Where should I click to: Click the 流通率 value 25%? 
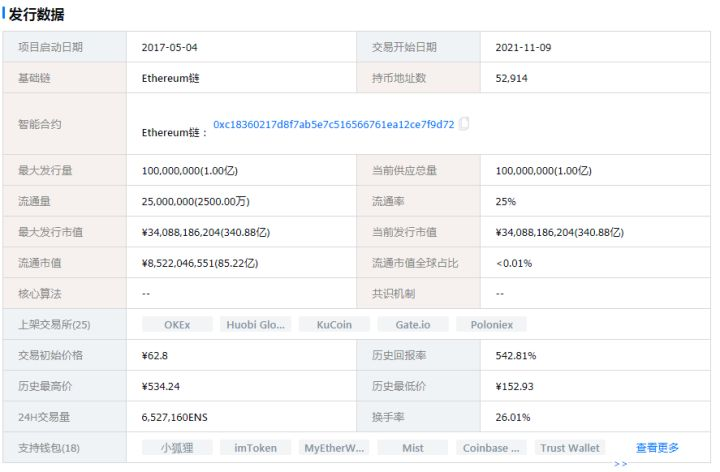[x=506, y=202]
